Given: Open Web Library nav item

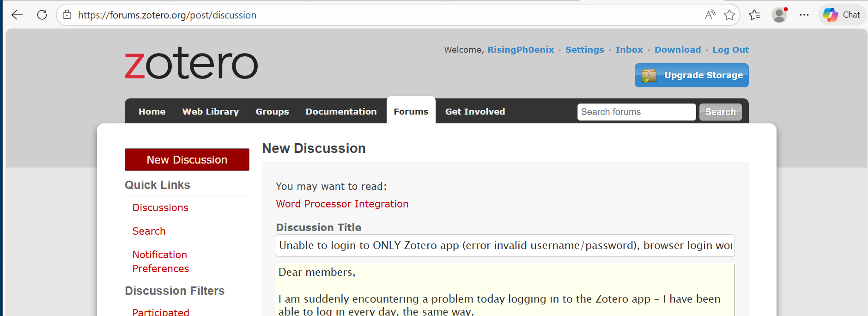Looking at the screenshot, I should tap(211, 111).
